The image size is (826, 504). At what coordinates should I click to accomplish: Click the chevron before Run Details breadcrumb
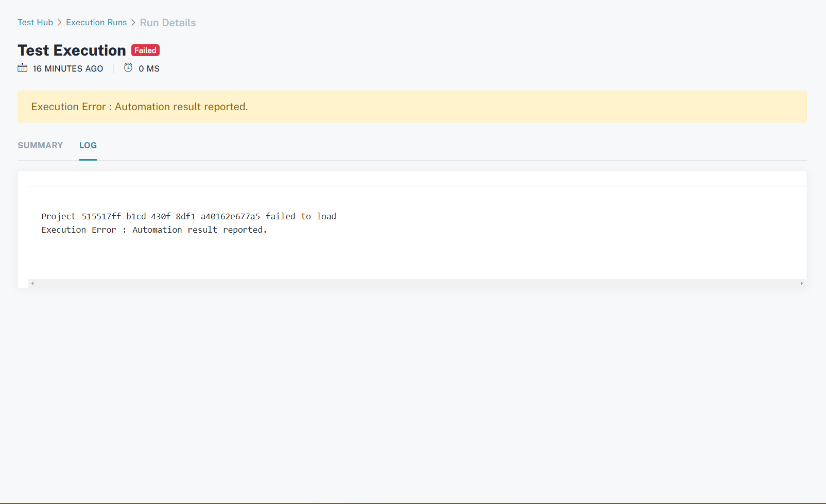tap(132, 22)
